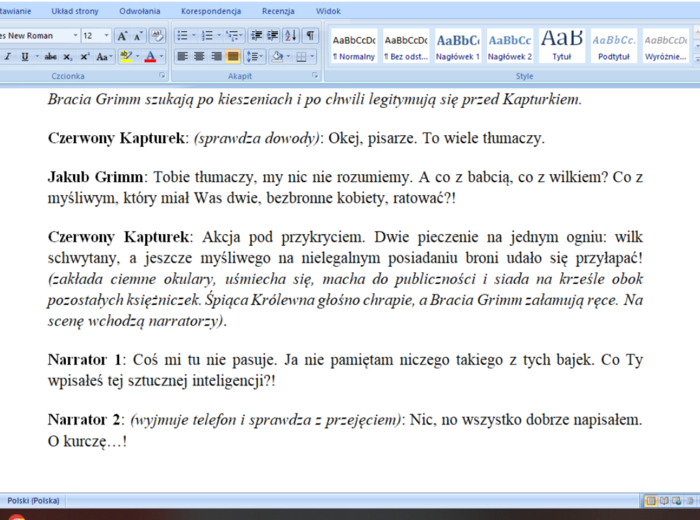Open the Czcionka dialog launcher
This screenshot has width=700, height=520.
click(162, 76)
